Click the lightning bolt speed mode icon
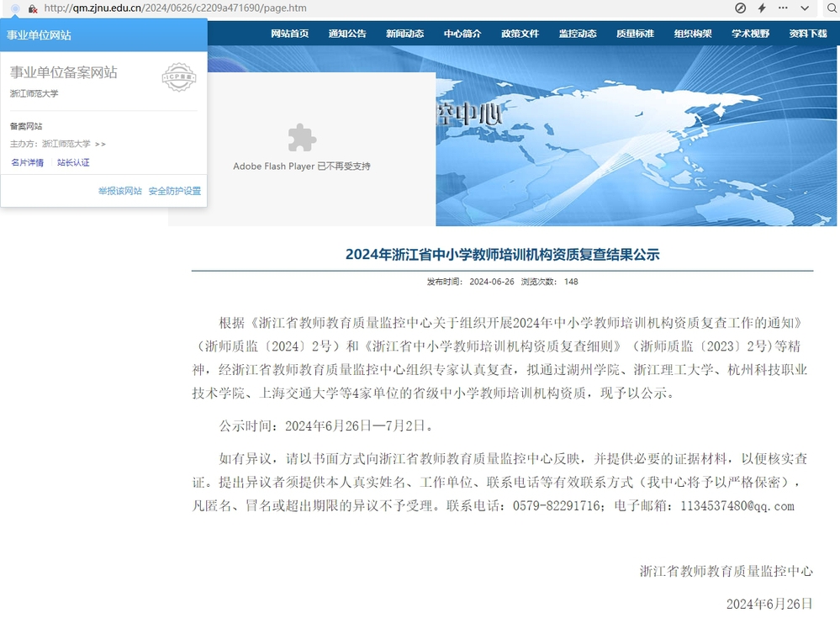This screenshot has width=840, height=618. (762, 8)
